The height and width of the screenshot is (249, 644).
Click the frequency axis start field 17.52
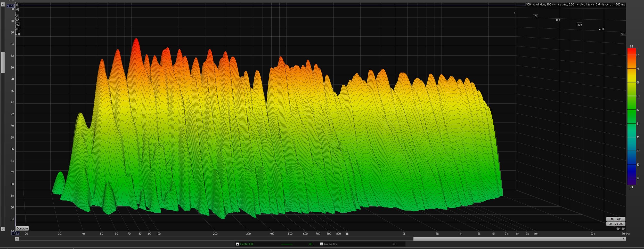[15, 234]
